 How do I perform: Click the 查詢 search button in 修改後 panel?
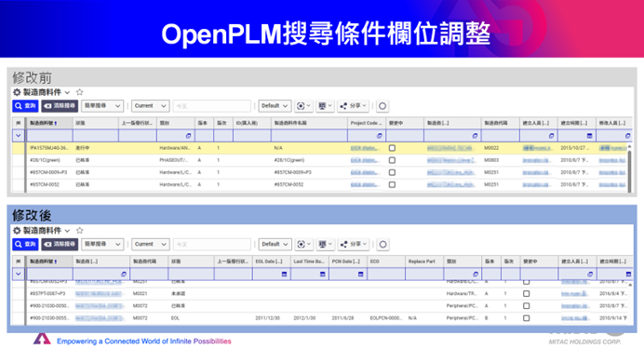[x=25, y=244]
